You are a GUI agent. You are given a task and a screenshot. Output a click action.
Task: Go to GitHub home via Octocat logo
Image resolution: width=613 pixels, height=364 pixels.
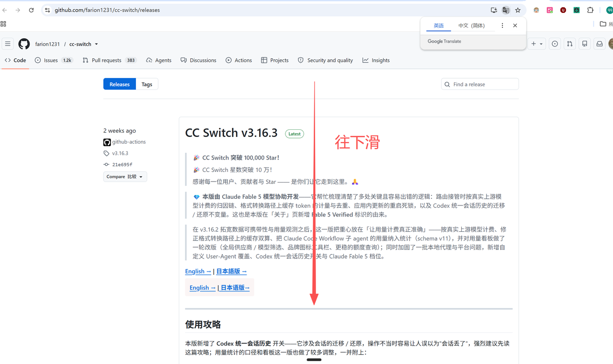(24, 44)
